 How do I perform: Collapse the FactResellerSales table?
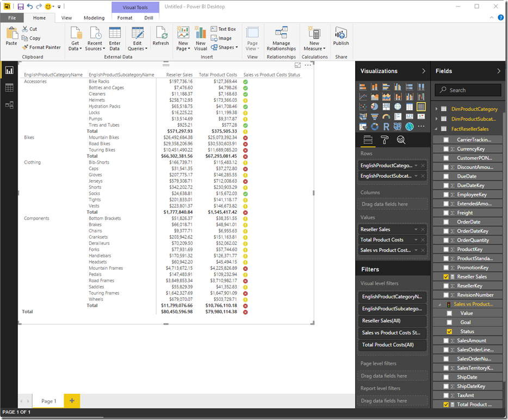pyautogui.click(x=436, y=129)
